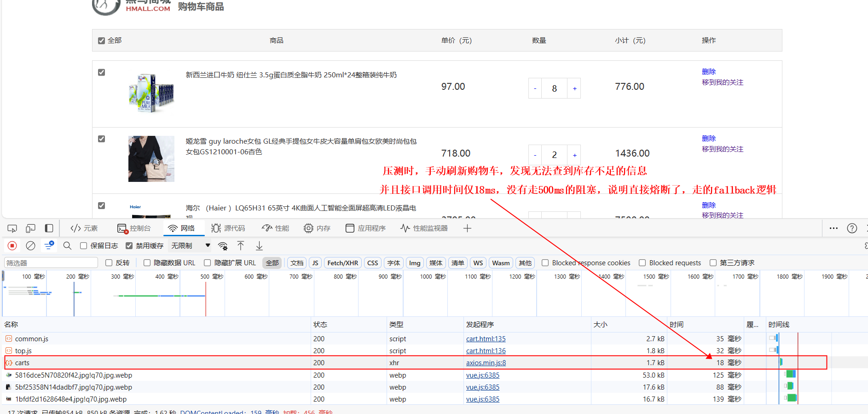
Task: Click the export HAR download arrow
Action: tap(259, 246)
